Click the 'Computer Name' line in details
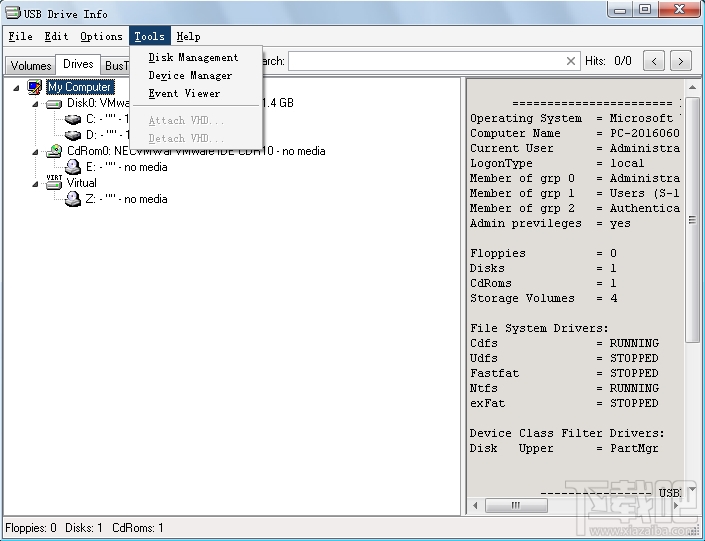This screenshot has height=541, width=705. 575,133
